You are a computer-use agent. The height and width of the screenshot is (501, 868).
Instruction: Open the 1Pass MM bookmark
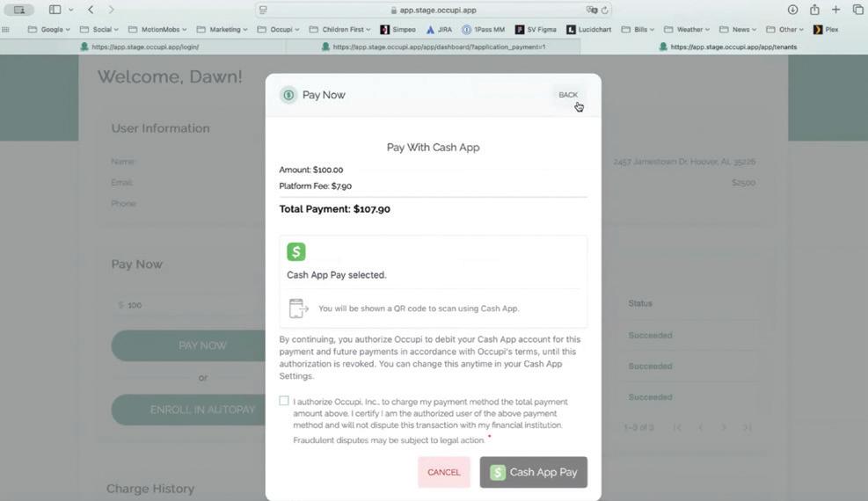pyautogui.click(x=484, y=29)
